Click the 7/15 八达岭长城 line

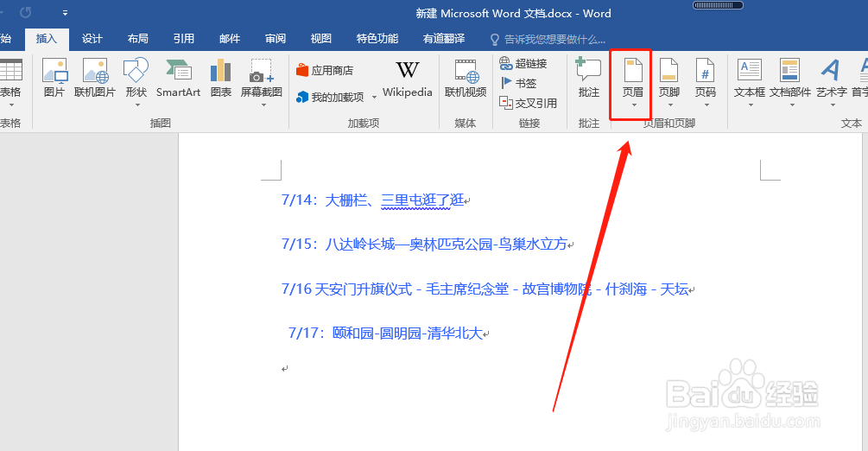click(x=428, y=245)
